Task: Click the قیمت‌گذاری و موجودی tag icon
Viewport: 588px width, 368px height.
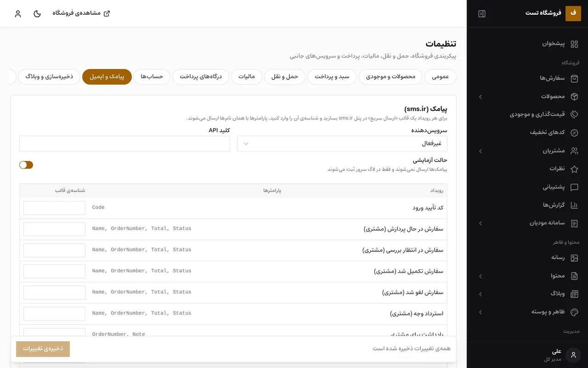Action: [574, 115]
